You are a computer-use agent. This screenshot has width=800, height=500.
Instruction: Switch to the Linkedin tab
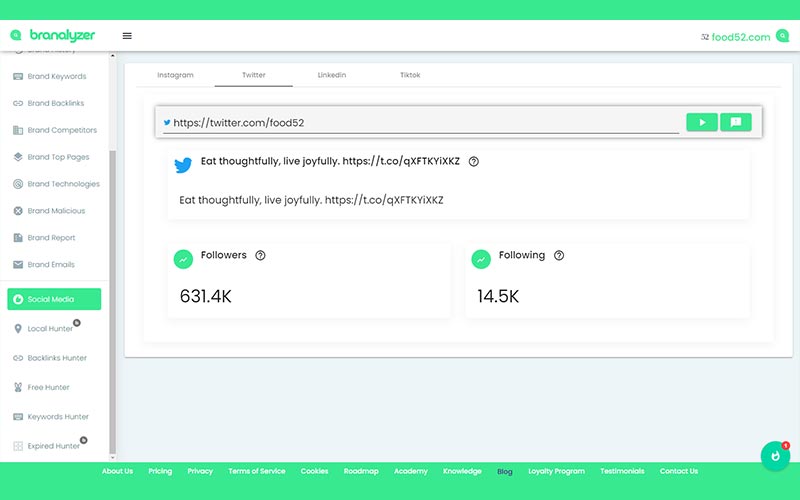(x=332, y=75)
